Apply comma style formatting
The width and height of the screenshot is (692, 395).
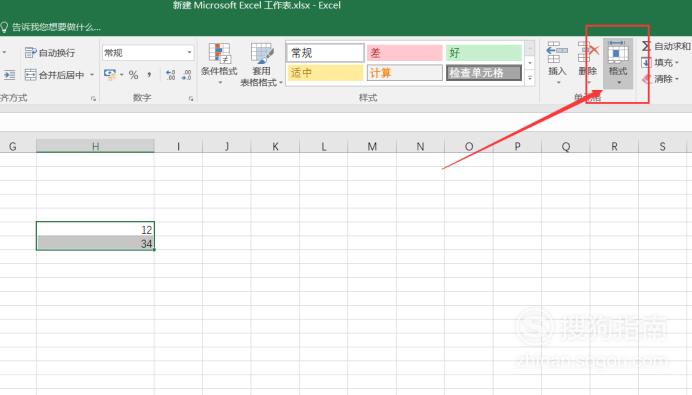coord(150,75)
